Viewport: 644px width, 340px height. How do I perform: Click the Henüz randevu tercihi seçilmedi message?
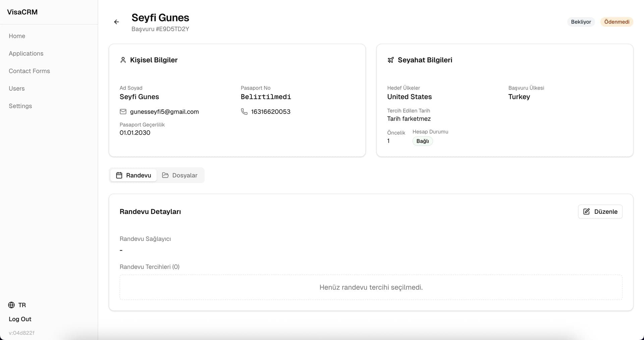(x=371, y=287)
